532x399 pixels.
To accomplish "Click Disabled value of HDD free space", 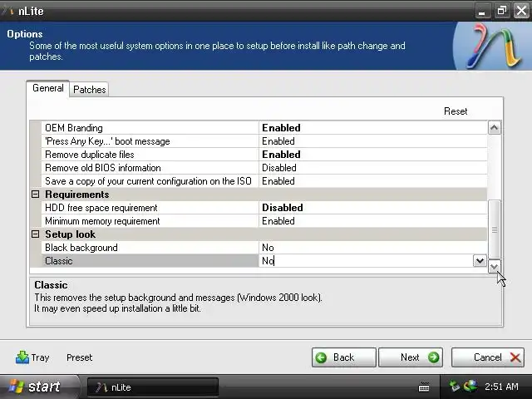I will click(x=283, y=208).
